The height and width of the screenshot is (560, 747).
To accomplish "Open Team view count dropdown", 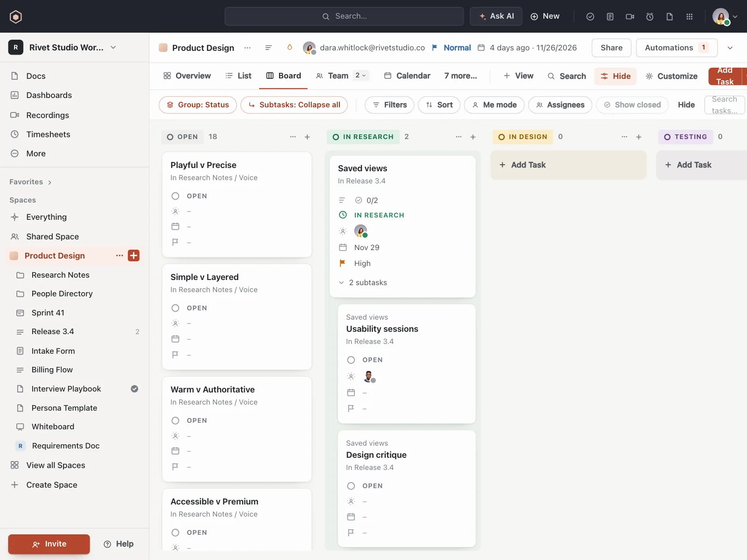I will (x=360, y=76).
